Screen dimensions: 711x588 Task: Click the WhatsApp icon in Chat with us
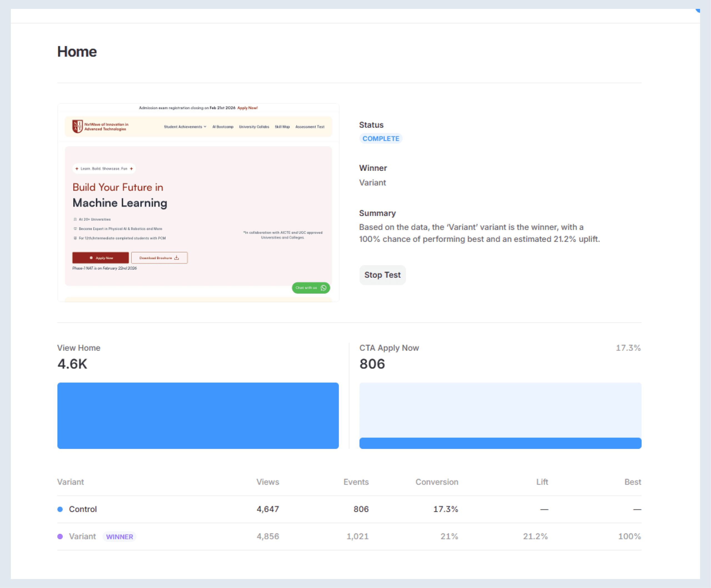point(323,288)
